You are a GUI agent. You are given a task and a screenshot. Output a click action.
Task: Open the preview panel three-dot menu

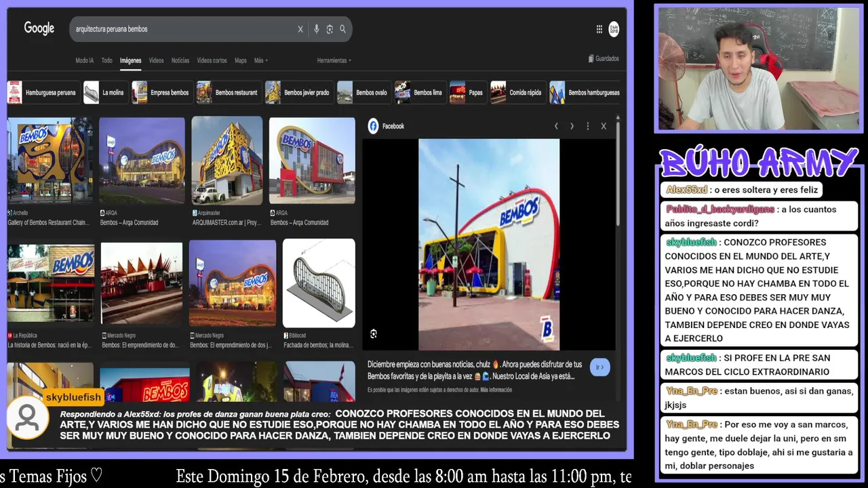click(x=587, y=126)
